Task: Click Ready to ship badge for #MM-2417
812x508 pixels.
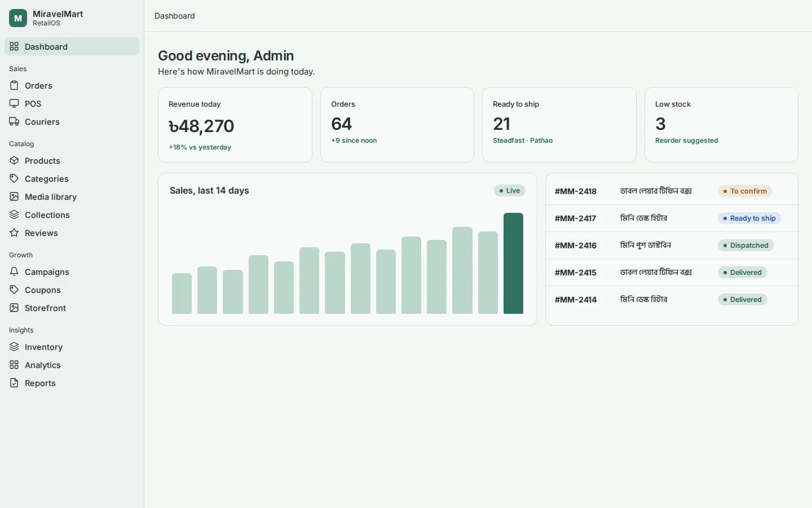Action: click(749, 218)
